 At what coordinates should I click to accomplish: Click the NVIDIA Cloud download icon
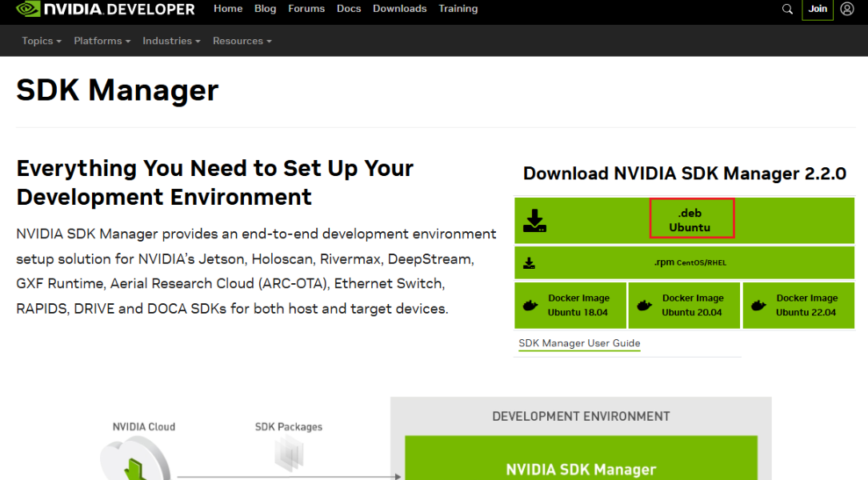coord(134,459)
